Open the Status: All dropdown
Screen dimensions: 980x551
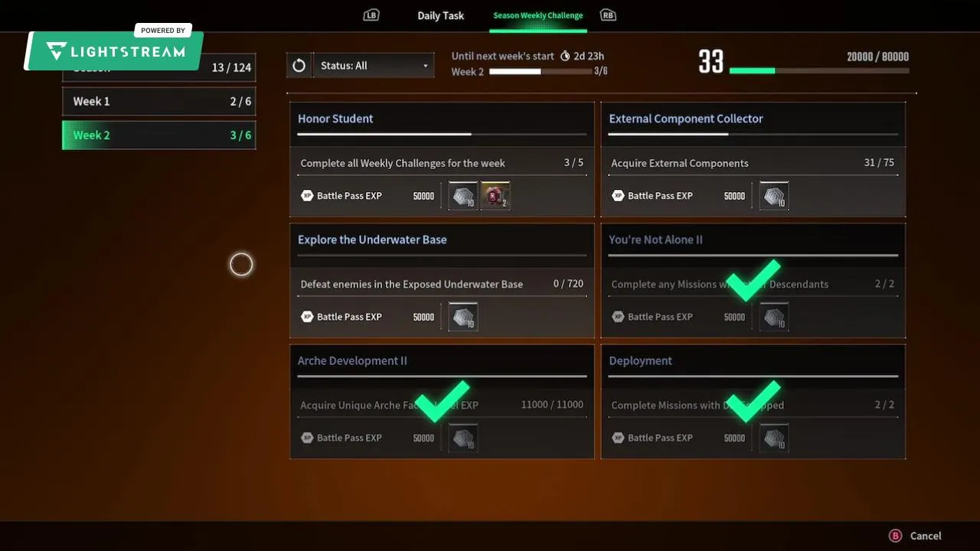[x=374, y=66]
